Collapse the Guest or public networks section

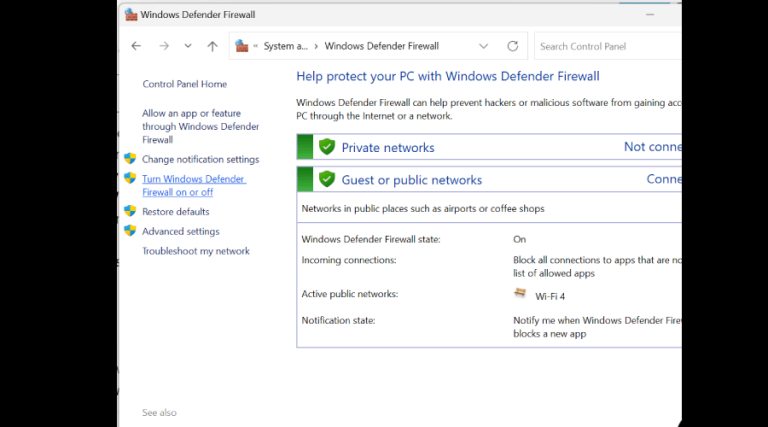(x=411, y=180)
